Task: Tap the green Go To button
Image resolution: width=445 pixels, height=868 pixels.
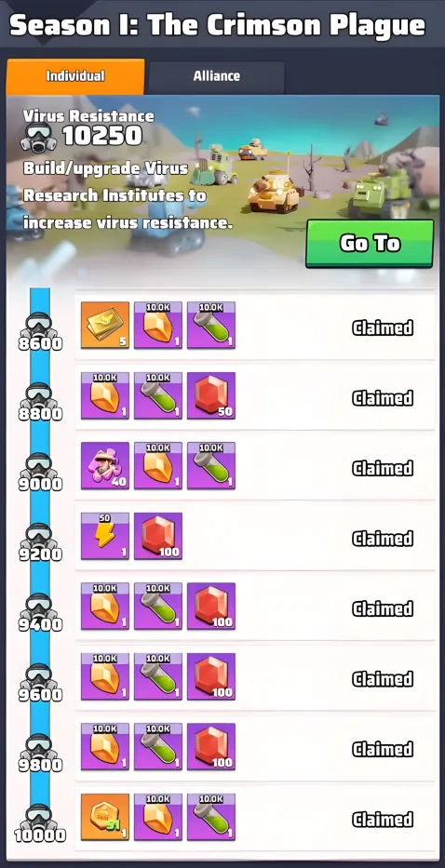Action: (x=370, y=244)
